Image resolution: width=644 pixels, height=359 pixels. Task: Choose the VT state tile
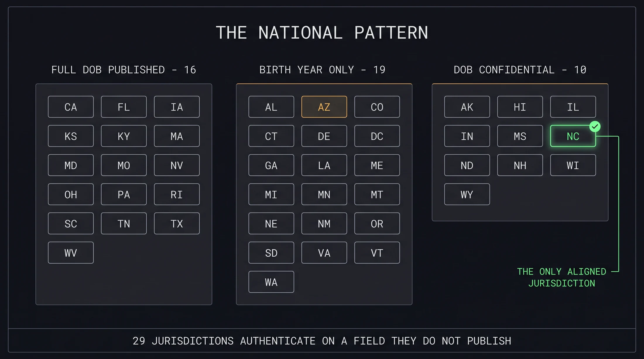pos(377,253)
